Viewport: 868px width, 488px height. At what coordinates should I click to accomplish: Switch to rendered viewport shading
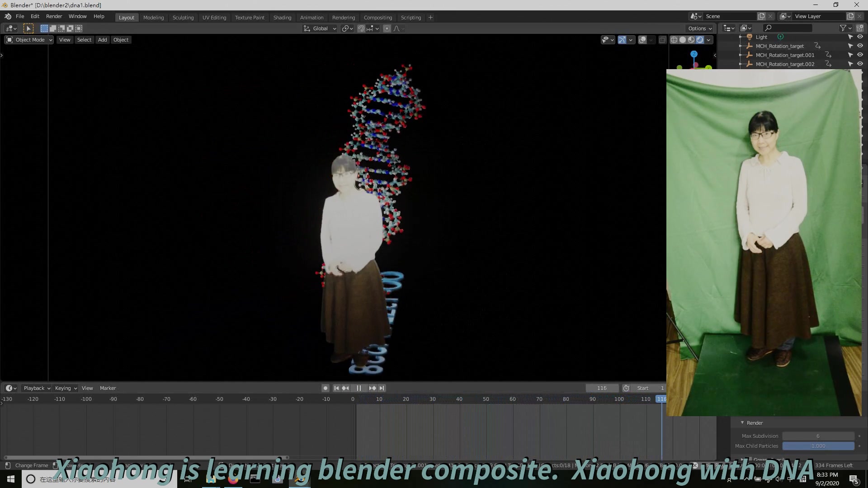pyautogui.click(x=700, y=40)
